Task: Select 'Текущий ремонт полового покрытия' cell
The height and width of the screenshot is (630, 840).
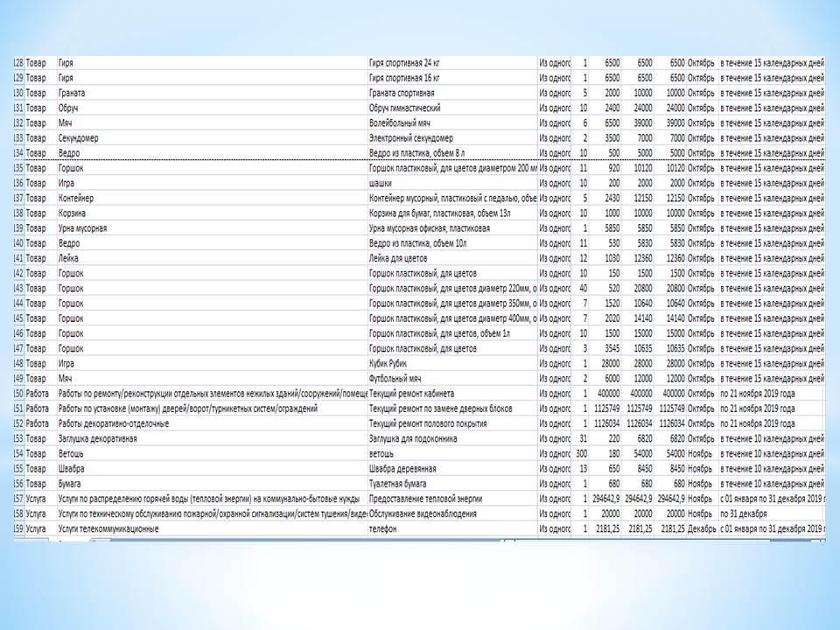Action: tap(452, 423)
